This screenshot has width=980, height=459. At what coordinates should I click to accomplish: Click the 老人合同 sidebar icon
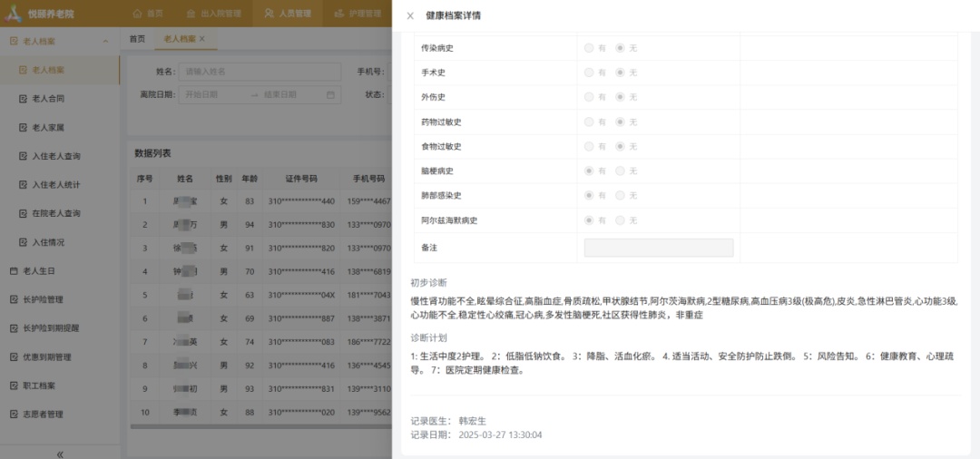click(24, 99)
